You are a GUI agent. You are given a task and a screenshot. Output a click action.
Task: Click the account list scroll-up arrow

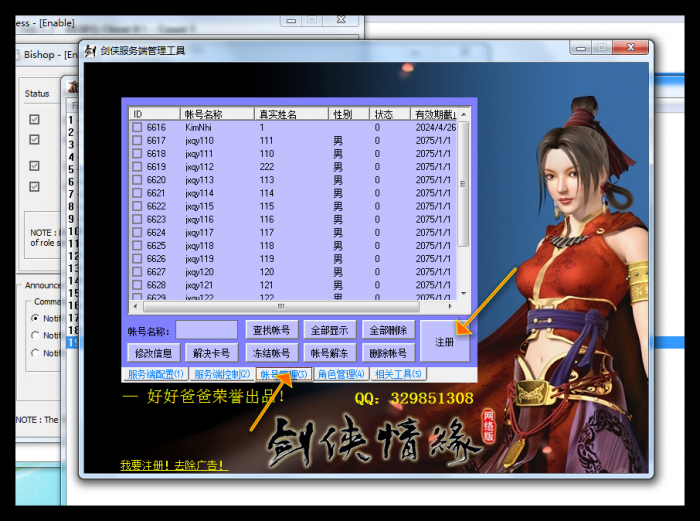[x=463, y=115]
